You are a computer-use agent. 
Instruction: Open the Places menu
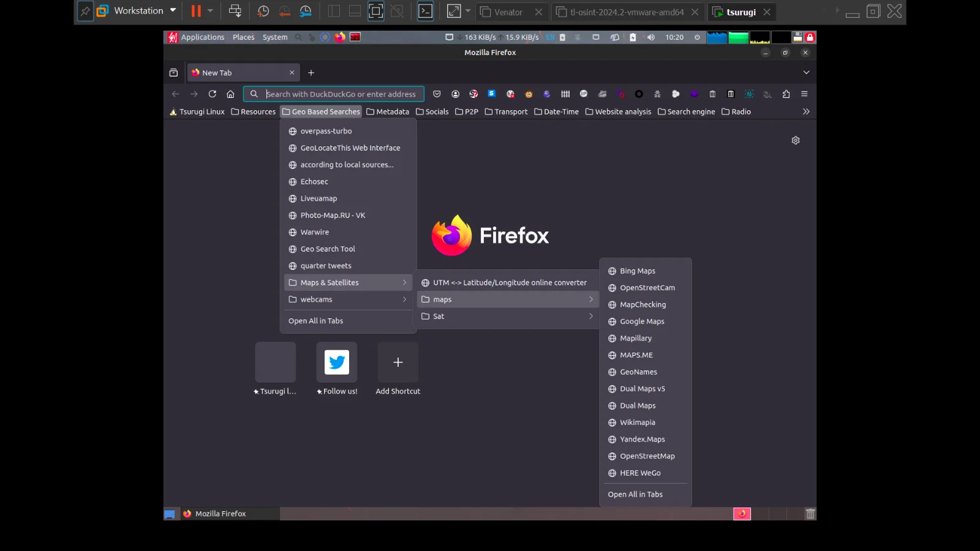coord(243,37)
